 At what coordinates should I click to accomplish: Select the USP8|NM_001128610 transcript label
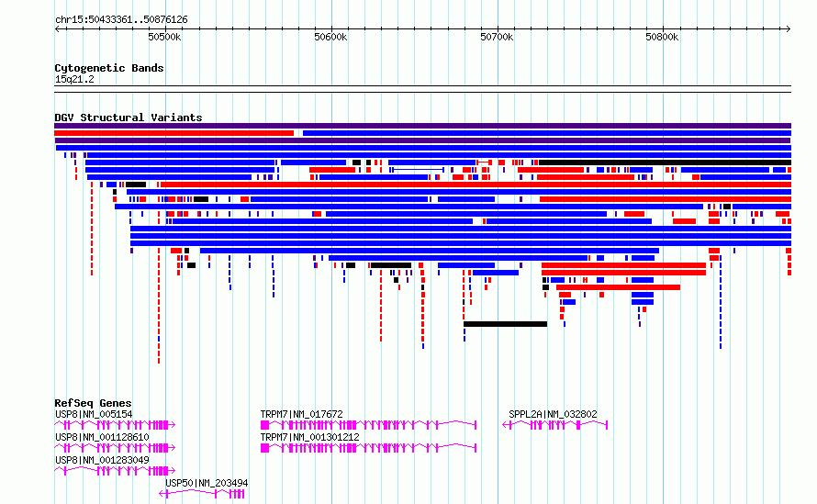point(102,437)
